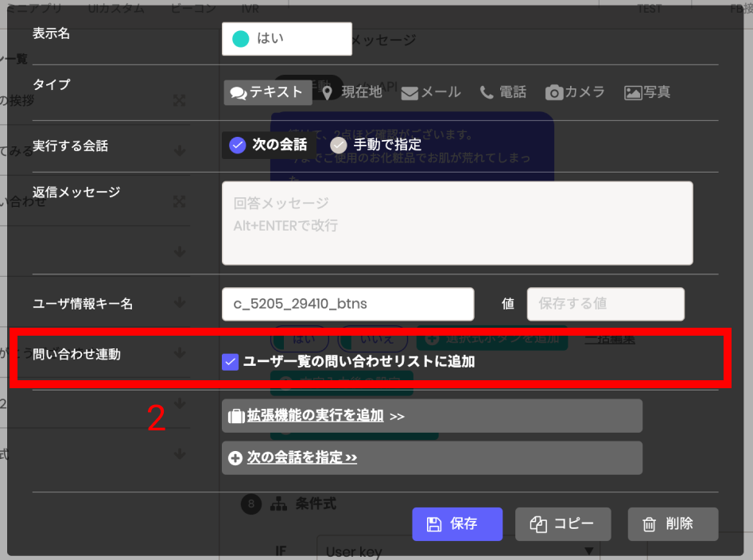Select the 手動で指定 radio option

[x=375, y=145]
